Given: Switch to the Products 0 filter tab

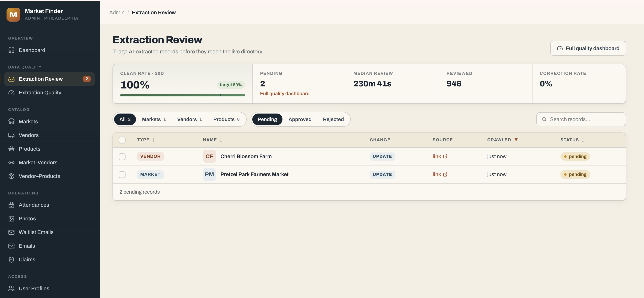Looking at the screenshot, I should pos(226,119).
